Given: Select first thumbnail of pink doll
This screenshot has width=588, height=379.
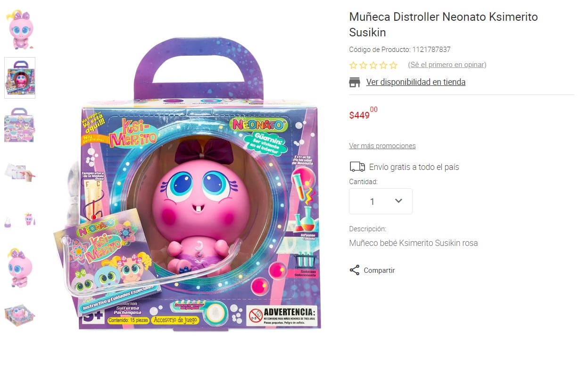Looking at the screenshot, I should point(20,30).
